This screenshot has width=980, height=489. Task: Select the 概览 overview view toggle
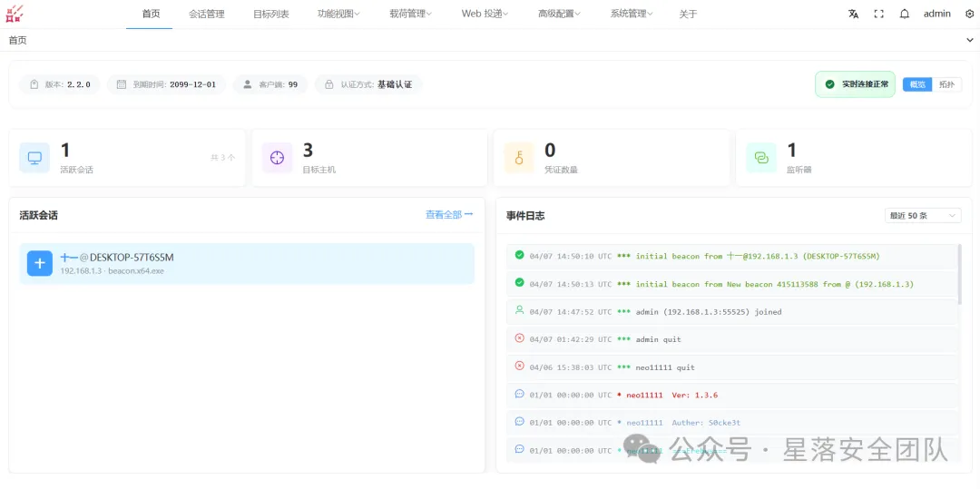tap(917, 84)
